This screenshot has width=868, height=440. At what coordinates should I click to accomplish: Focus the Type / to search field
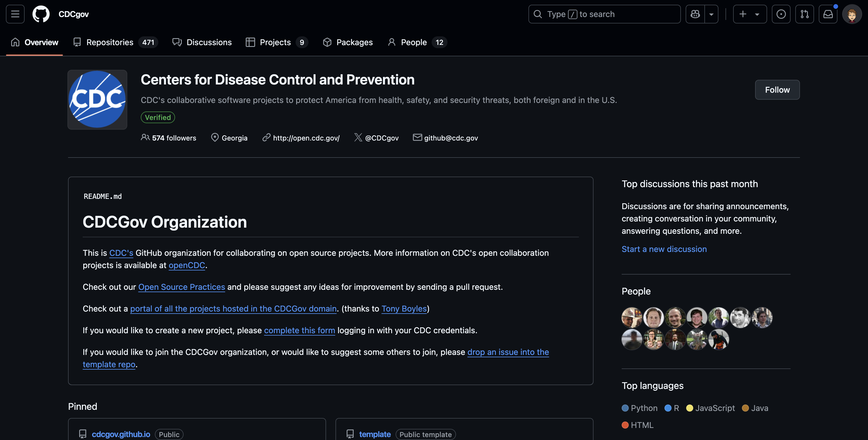(604, 14)
